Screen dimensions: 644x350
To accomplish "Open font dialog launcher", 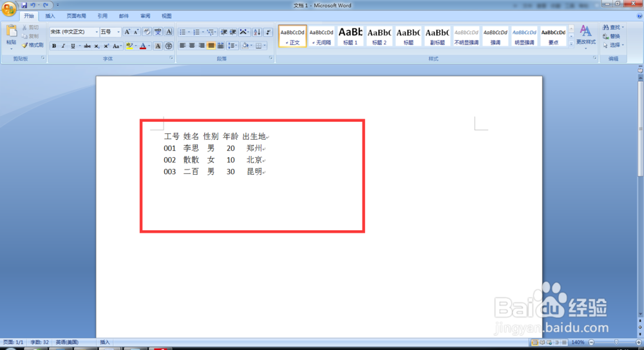I will [171, 59].
